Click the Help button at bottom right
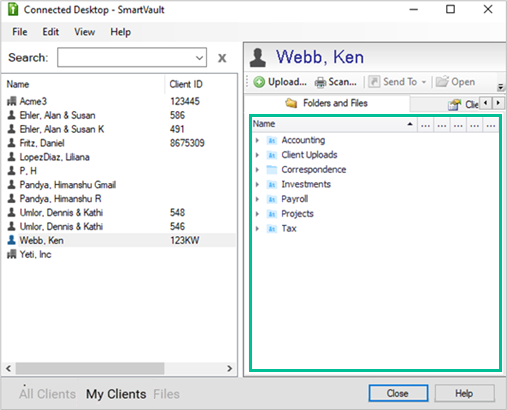507x410 pixels. tap(464, 393)
